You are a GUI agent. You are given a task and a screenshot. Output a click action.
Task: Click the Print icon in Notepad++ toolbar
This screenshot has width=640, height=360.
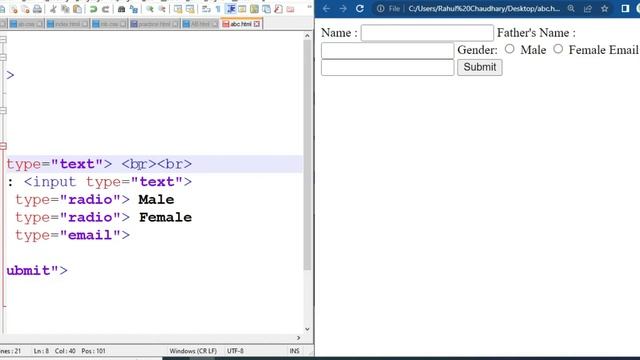(x=37, y=9)
